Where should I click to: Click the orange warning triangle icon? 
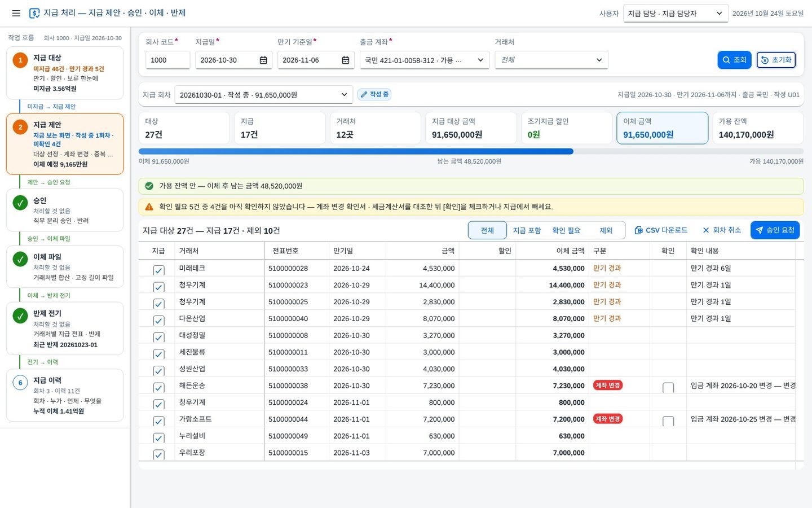(x=149, y=207)
